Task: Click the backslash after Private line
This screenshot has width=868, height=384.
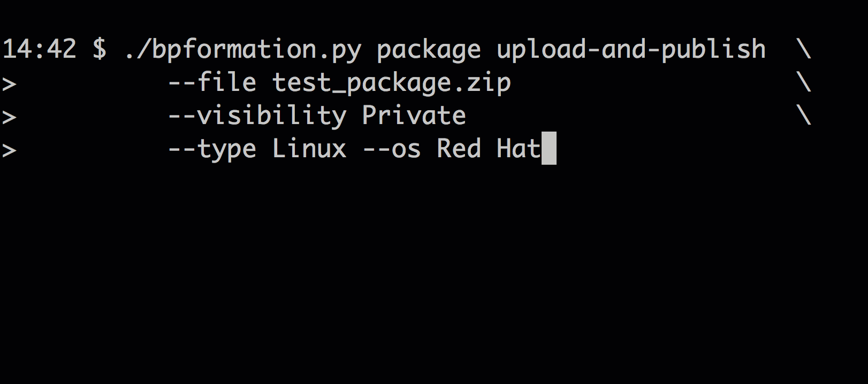Action: click(804, 116)
